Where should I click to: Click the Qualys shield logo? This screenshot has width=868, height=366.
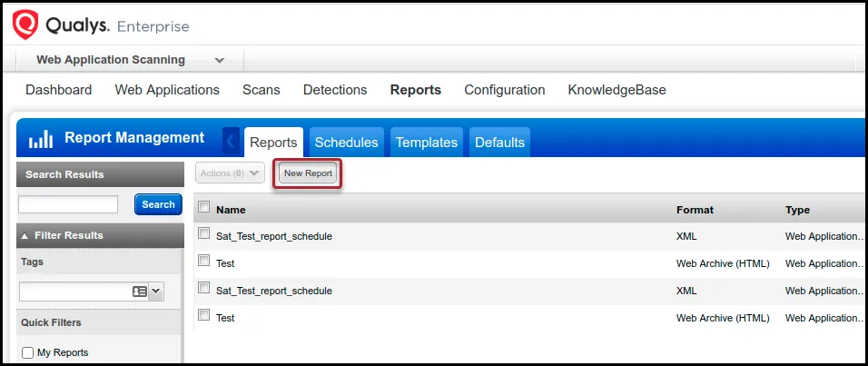(x=25, y=25)
